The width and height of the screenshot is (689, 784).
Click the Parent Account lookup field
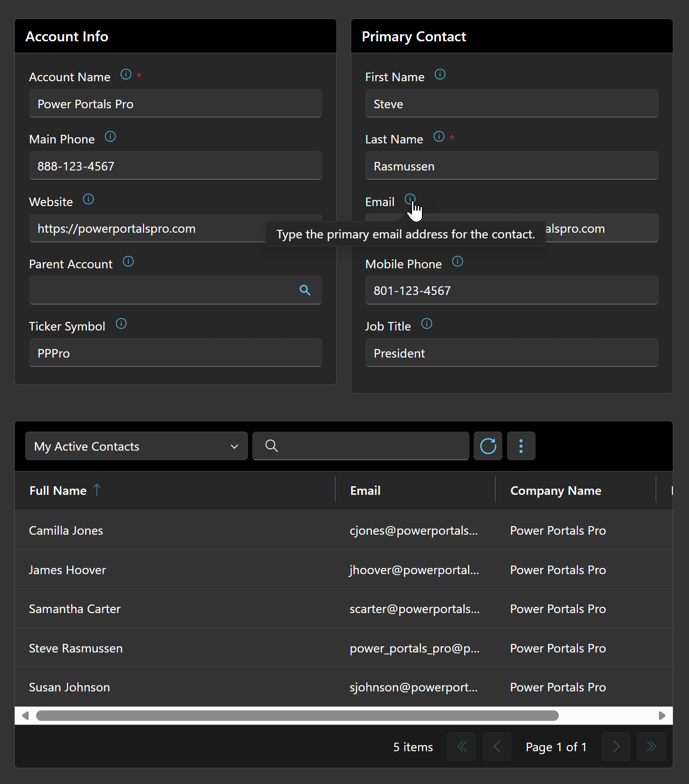pos(175,290)
